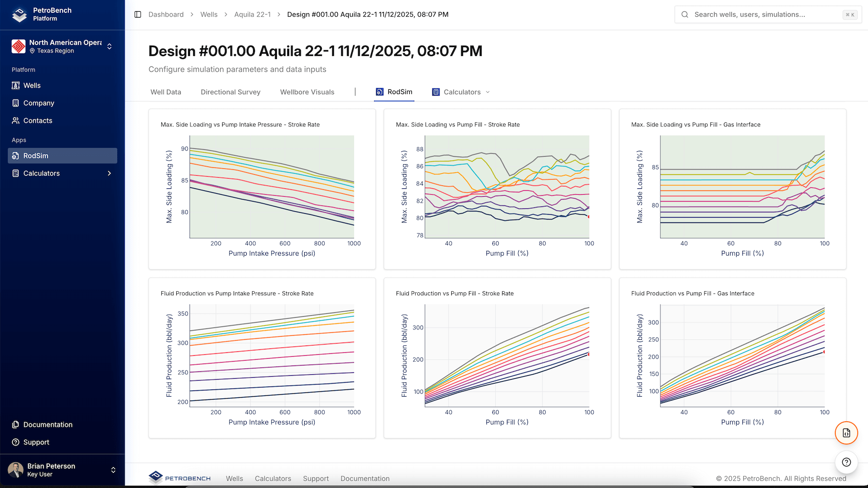Switch to the Well Data tab

pos(166,92)
